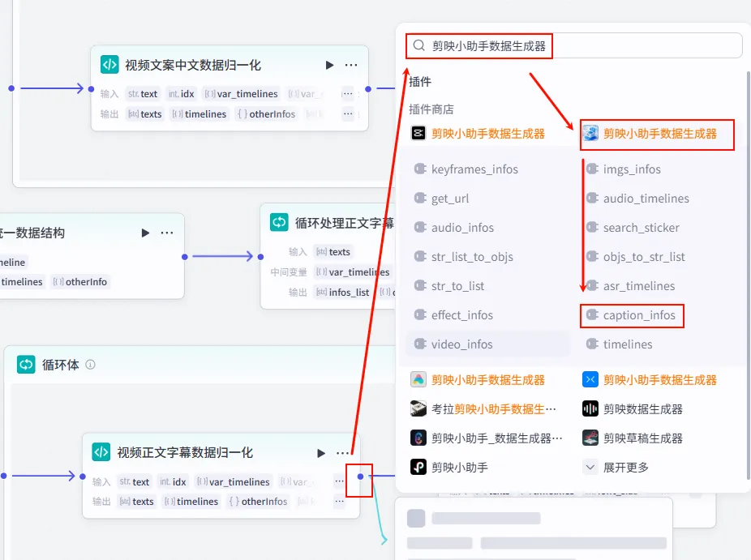Click input port of 循环处理正文字幕 node
Screen dimensions: 751x560
tap(260, 257)
